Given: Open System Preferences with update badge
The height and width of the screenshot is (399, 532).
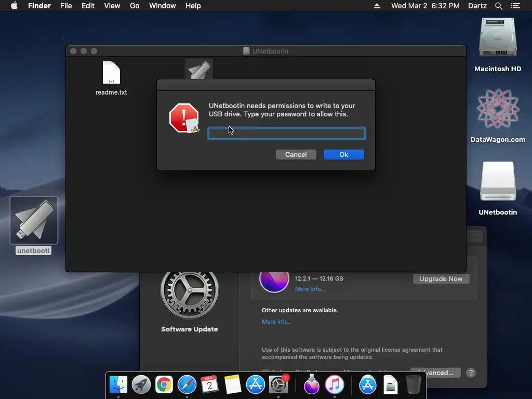Looking at the screenshot, I should coord(278,385).
